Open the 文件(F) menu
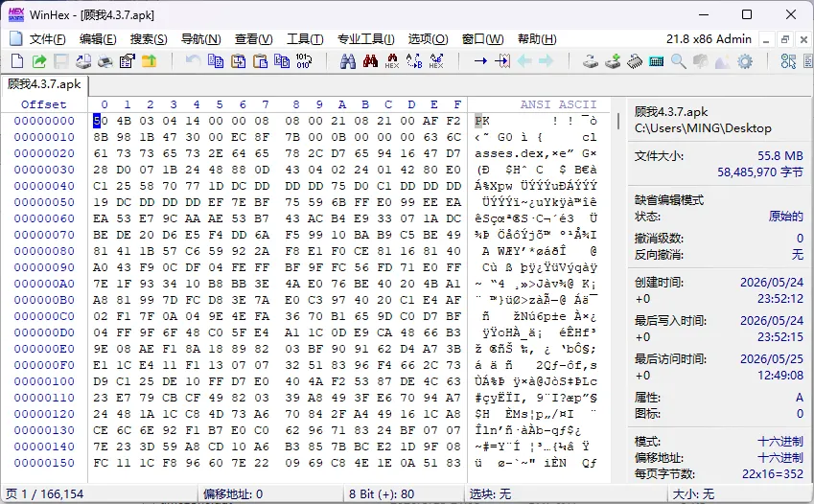 tap(47, 39)
